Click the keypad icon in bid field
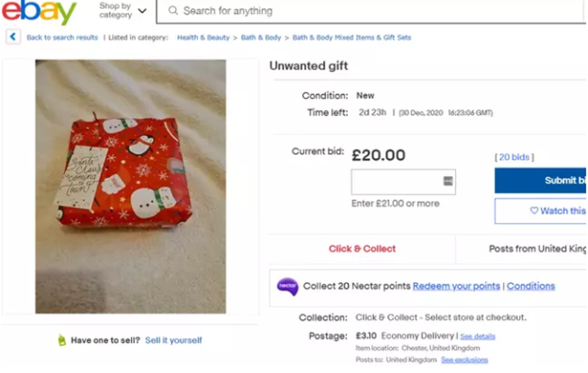The image size is (588, 373). 448,181
